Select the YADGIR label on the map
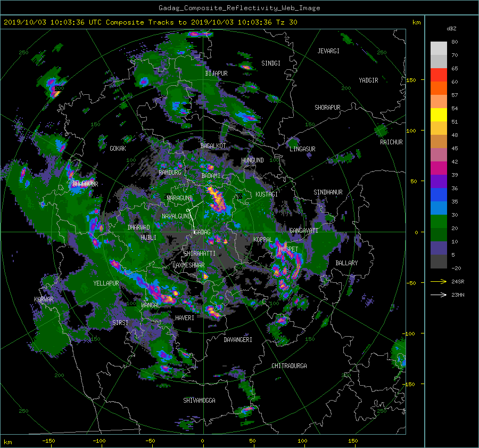The height and width of the screenshot is (448, 479). pos(368,80)
